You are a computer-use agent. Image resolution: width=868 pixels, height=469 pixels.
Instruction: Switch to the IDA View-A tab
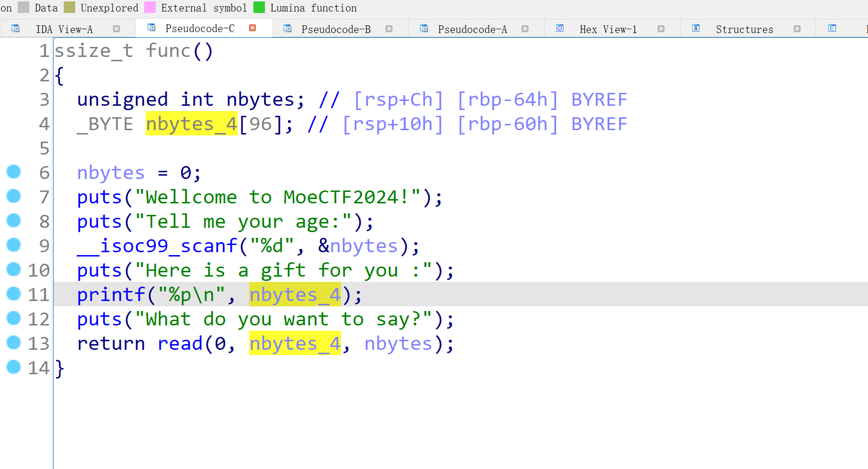[x=64, y=29]
